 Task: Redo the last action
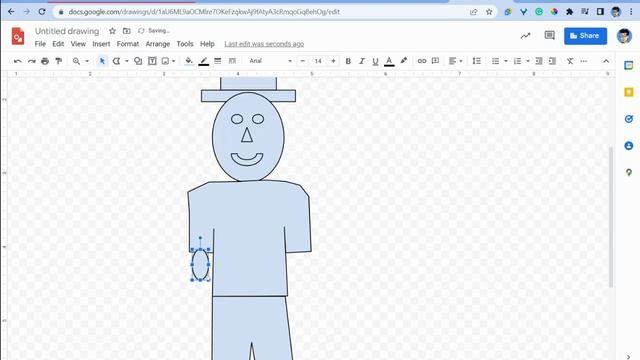click(x=31, y=61)
